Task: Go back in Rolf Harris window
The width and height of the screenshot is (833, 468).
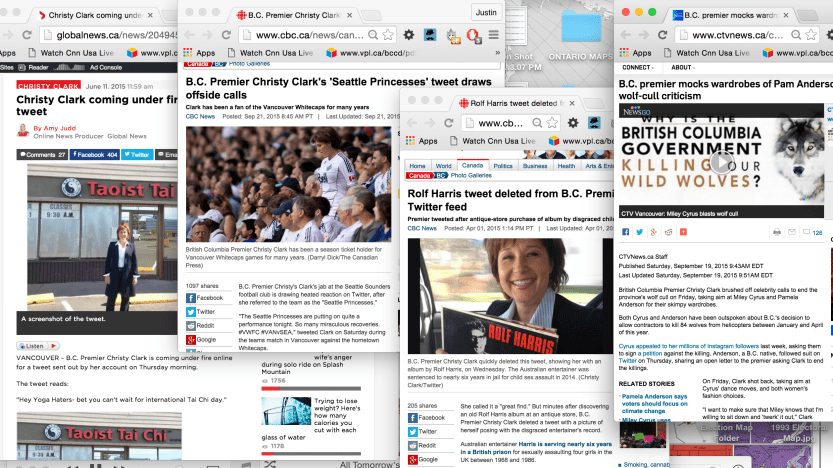Action: (x=412, y=123)
